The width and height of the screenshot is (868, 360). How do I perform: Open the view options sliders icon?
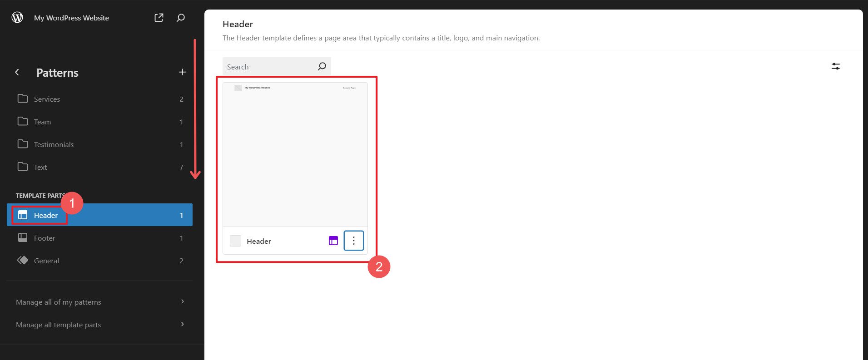pos(835,66)
